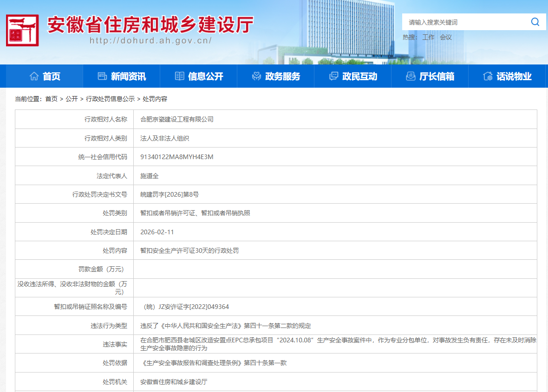Open the 新闻资讯 navigation menu
This screenshot has height=392, width=548.
128,77
